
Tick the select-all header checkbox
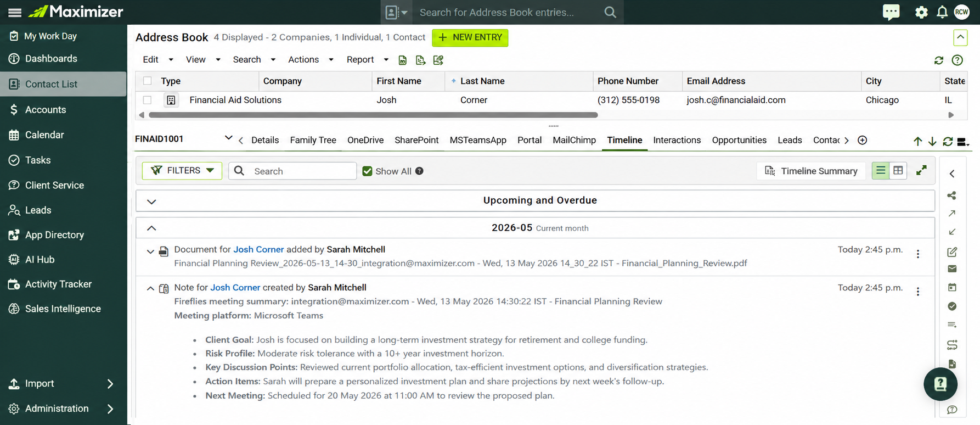[x=147, y=81]
